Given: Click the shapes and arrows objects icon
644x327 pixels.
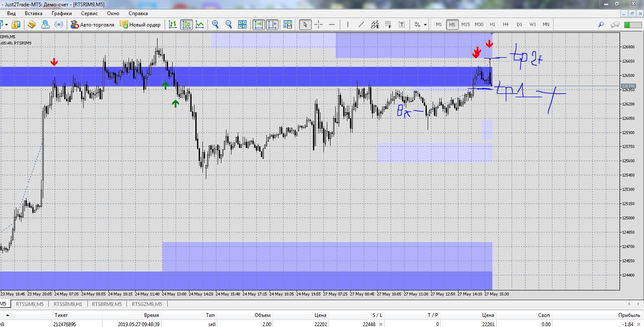Looking at the screenshot, I should [x=418, y=24].
